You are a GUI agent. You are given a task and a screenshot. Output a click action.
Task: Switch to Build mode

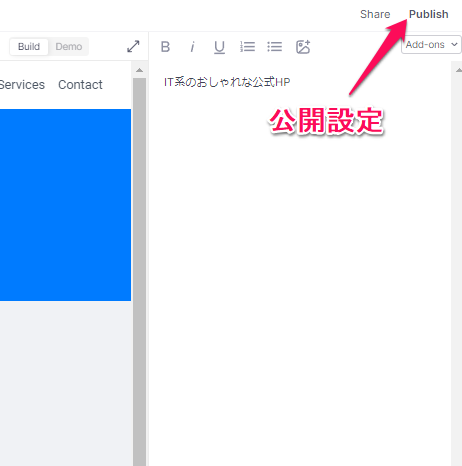click(x=29, y=46)
